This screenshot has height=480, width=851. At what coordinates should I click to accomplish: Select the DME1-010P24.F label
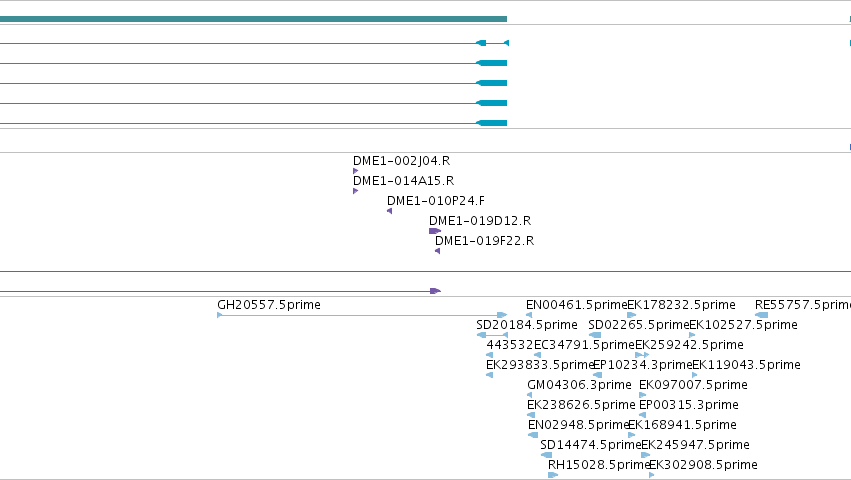pyautogui.click(x=436, y=201)
